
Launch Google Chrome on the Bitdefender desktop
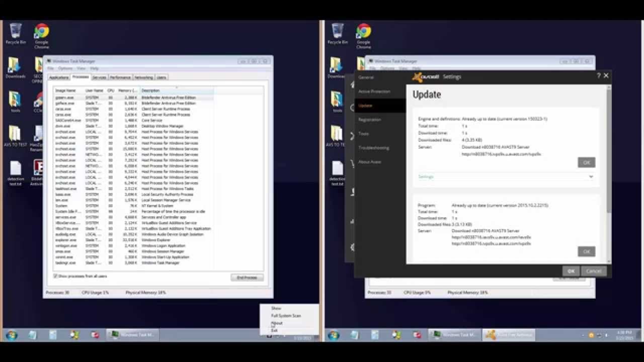41,36
